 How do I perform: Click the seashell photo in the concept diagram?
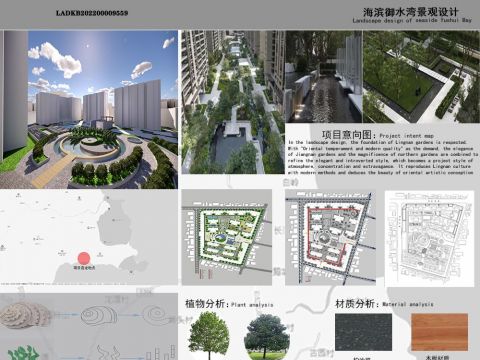pyautogui.click(x=25, y=315)
